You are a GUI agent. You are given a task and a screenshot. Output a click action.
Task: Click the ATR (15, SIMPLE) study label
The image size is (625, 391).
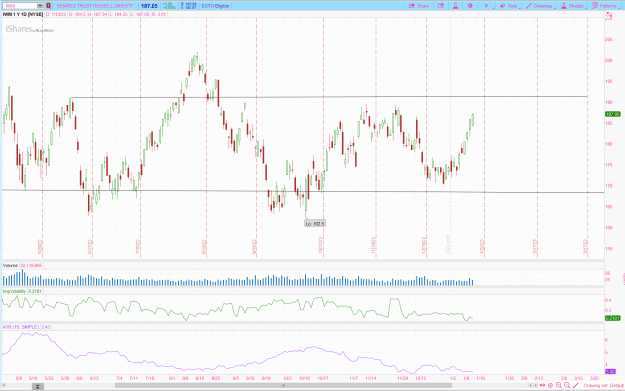click(21, 327)
